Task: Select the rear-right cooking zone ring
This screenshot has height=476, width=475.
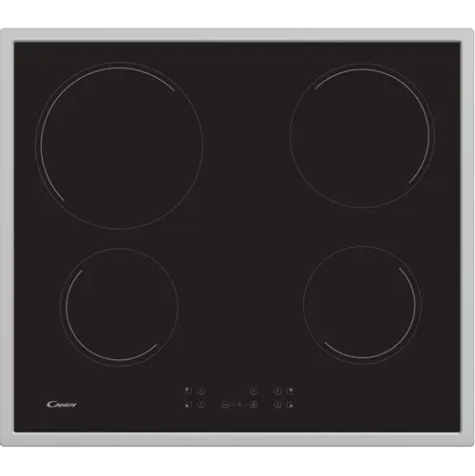Action: 362,136
